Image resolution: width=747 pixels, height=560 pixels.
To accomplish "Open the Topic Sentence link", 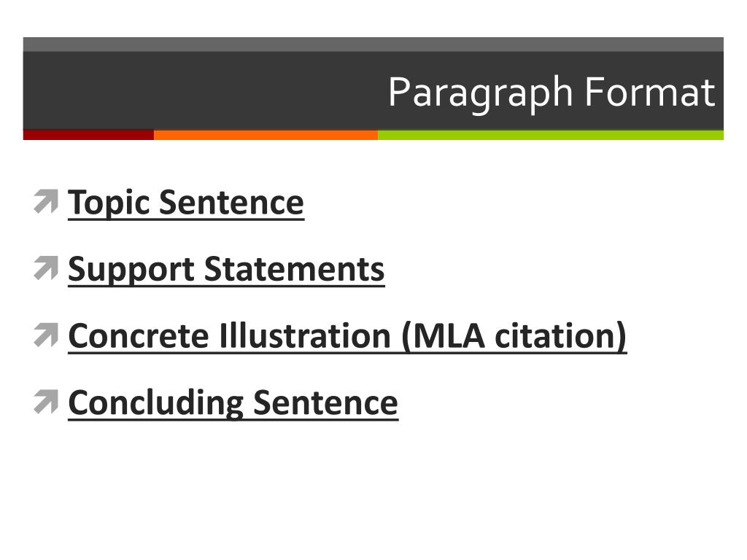I will pos(186,203).
